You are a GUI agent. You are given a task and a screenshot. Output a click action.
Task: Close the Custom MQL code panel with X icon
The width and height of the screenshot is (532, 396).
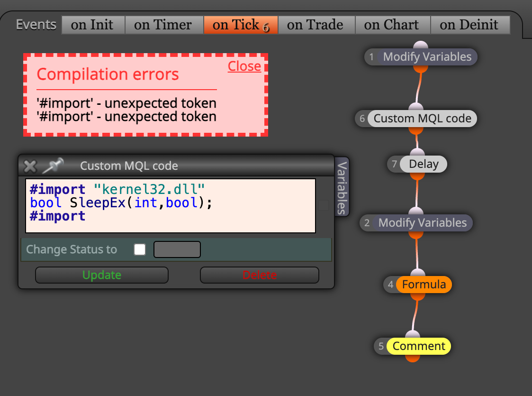click(x=30, y=166)
